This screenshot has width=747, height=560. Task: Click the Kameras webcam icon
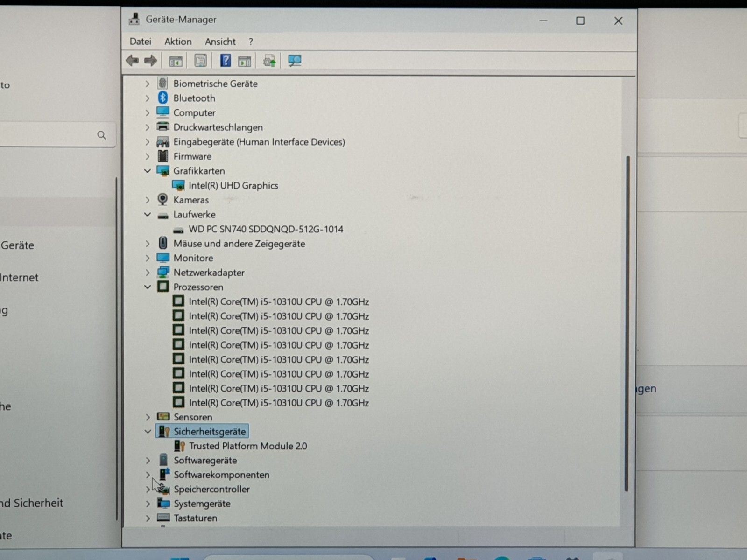(162, 199)
